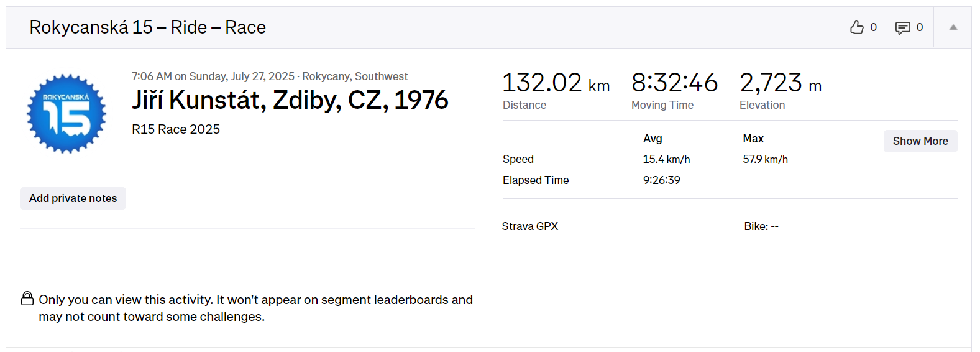Click the kudos thumbs-up icon
980x352 pixels.
857,27
